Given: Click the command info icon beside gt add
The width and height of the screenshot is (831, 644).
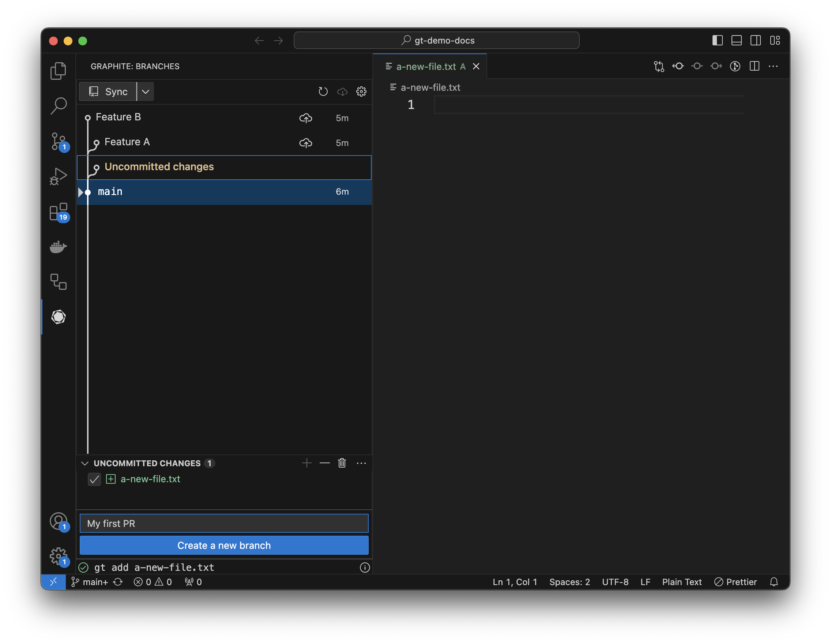Looking at the screenshot, I should pyautogui.click(x=365, y=568).
